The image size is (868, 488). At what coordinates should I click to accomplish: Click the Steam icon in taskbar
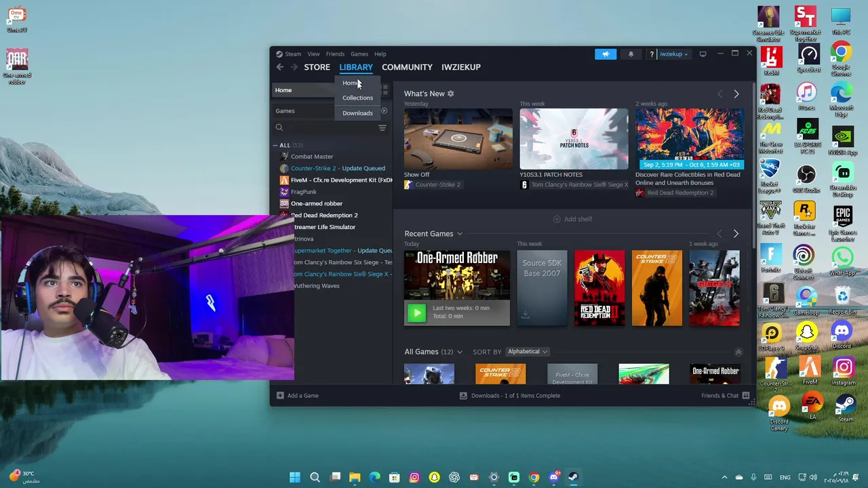(x=573, y=477)
